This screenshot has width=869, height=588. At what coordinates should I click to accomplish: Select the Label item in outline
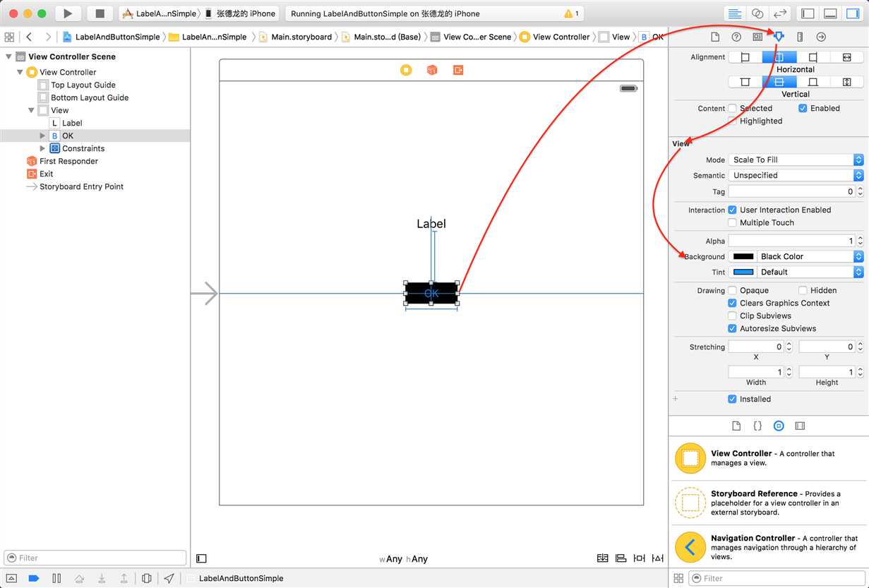click(71, 123)
